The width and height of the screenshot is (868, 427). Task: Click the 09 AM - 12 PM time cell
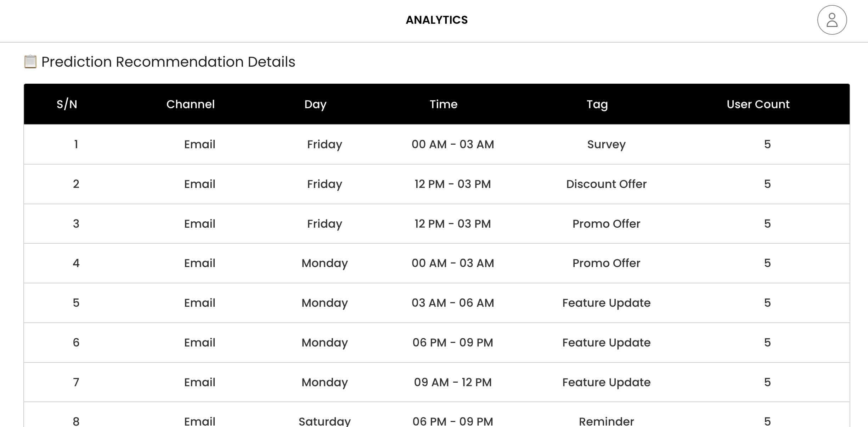[452, 382]
